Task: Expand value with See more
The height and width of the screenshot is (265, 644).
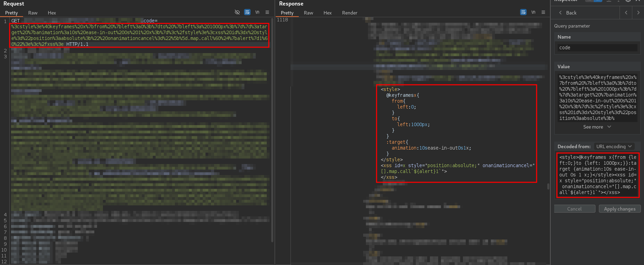Action: [x=597, y=127]
